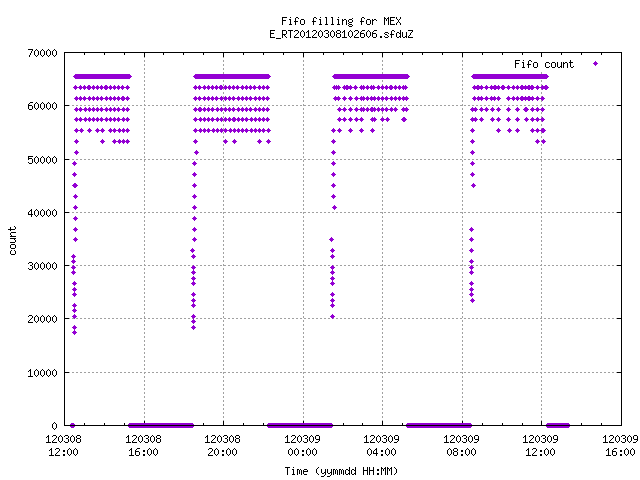Click the '120308 20:00' x-axis label

click(222, 446)
